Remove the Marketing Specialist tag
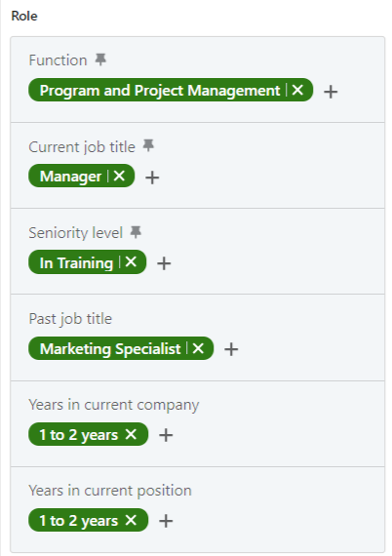392x556 pixels. pos(198,348)
